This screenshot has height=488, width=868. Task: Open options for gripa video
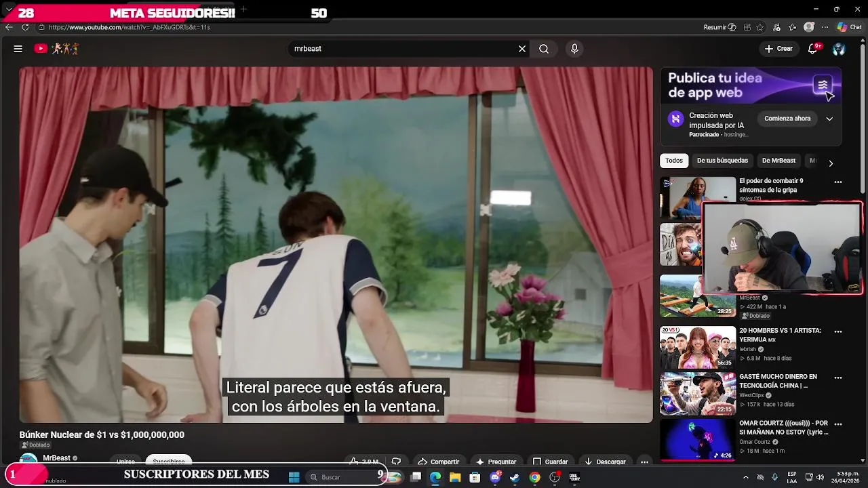tap(838, 182)
